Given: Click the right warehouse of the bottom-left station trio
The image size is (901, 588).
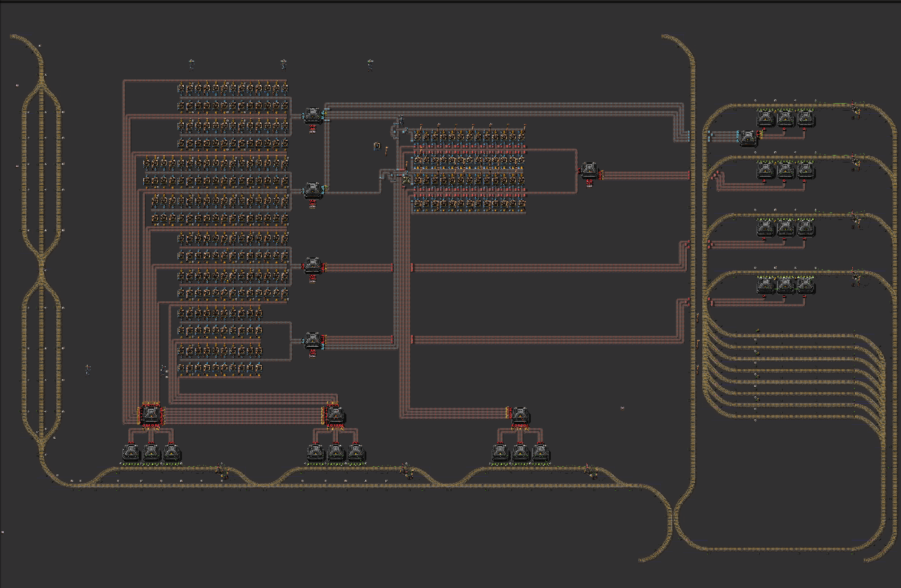Looking at the screenshot, I should click(x=172, y=452).
